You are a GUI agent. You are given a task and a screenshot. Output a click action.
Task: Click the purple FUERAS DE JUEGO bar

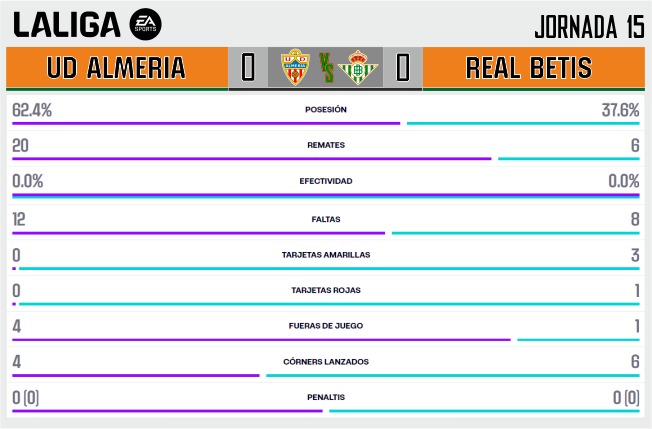(x=262, y=340)
